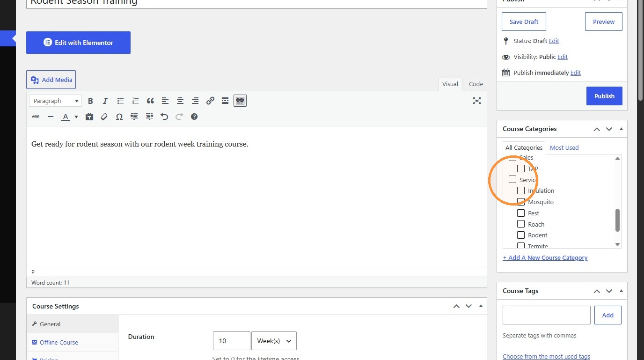This screenshot has width=644, height=360.
Task: Check the Pest category checkbox
Action: pyautogui.click(x=521, y=213)
